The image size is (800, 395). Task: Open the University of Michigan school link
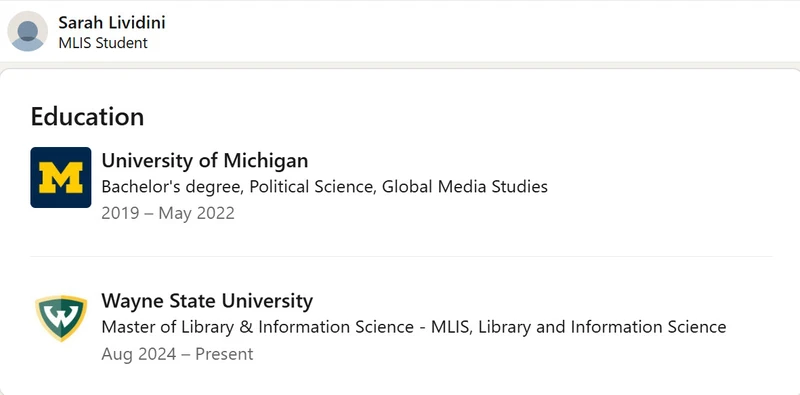click(x=205, y=160)
